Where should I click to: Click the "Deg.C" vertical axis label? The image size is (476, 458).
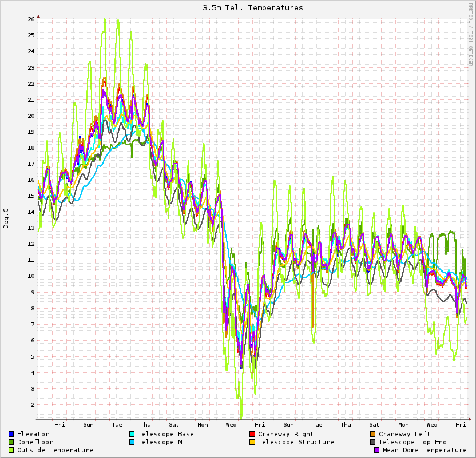tap(6, 218)
